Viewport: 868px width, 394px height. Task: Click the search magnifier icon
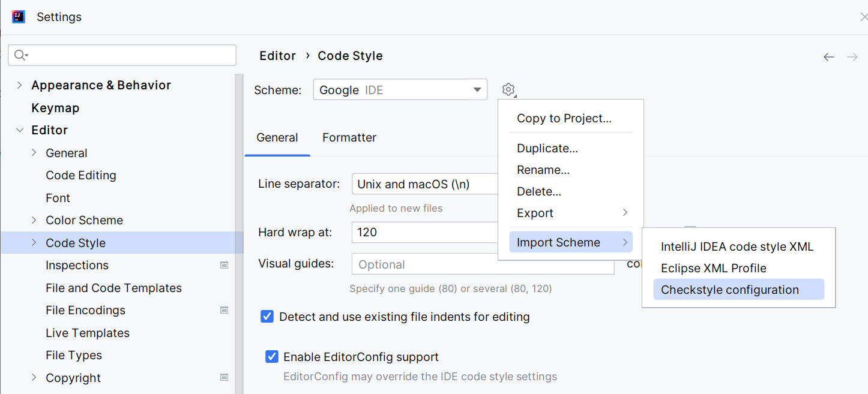tap(20, 55)
